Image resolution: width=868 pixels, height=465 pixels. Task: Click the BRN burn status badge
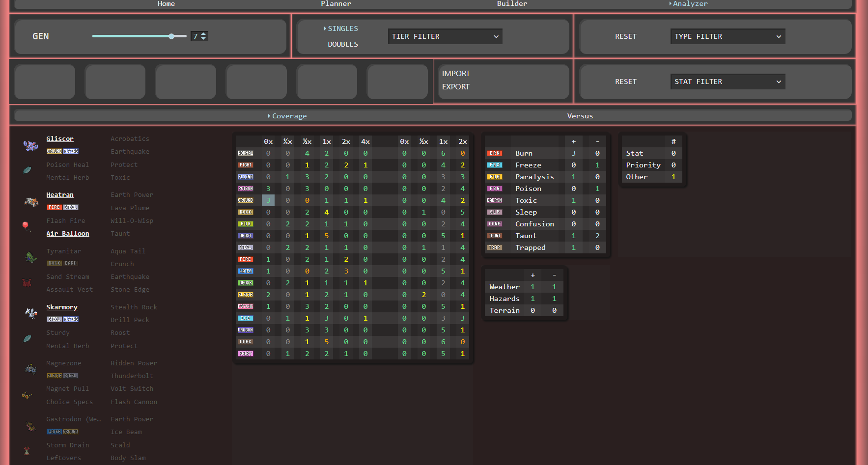[x=495, y=153]
